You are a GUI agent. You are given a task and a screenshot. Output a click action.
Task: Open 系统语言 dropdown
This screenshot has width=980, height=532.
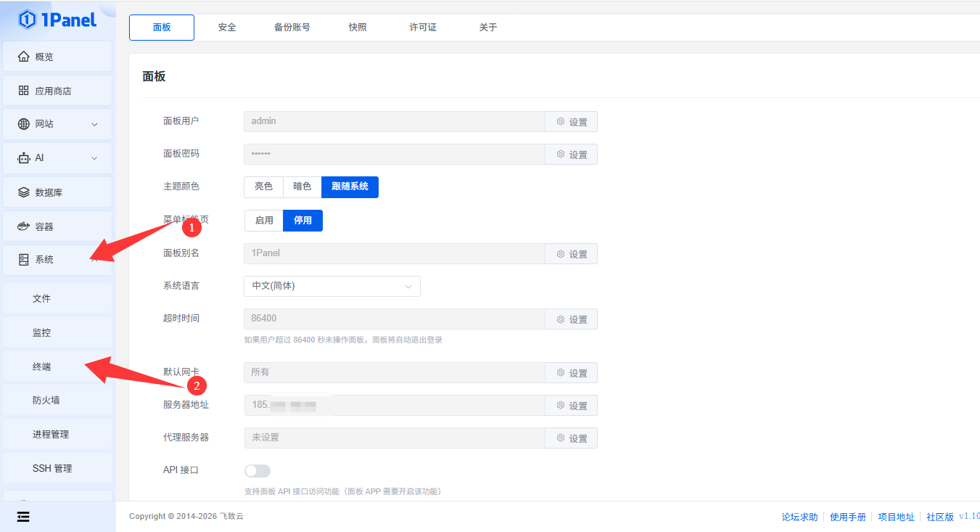click(332, 286)
